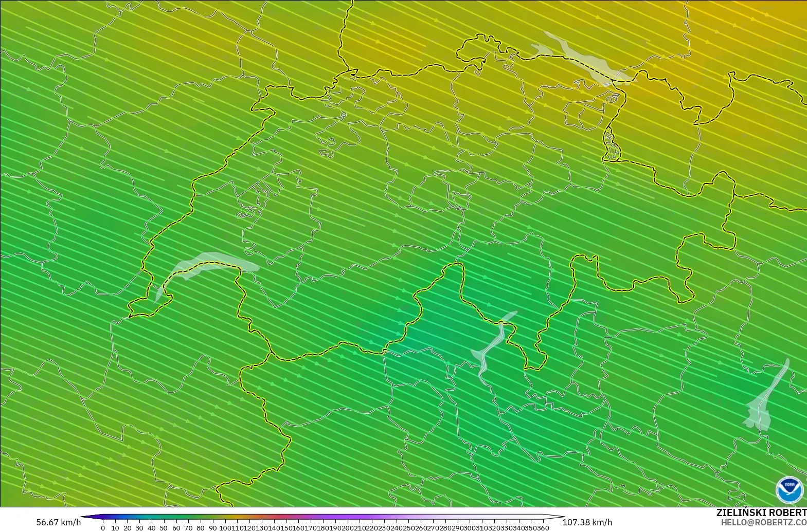Click the colorbar tick label 0
This screenshot has width=807, height=532.
pos(103,528)
